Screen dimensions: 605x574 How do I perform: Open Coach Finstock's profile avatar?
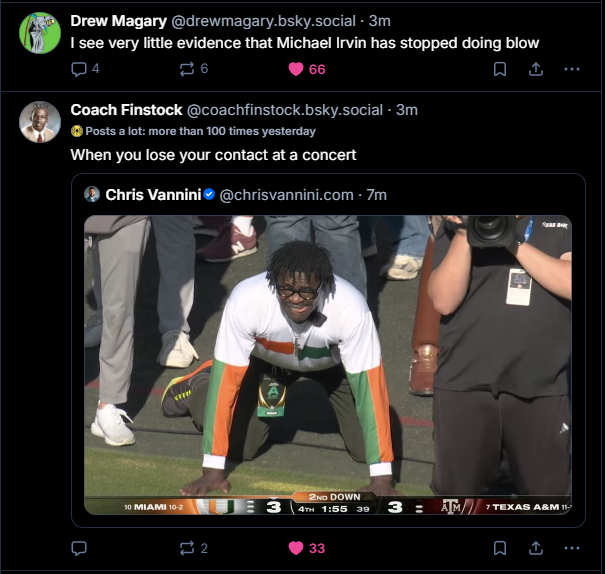click(x=40, y=121)
